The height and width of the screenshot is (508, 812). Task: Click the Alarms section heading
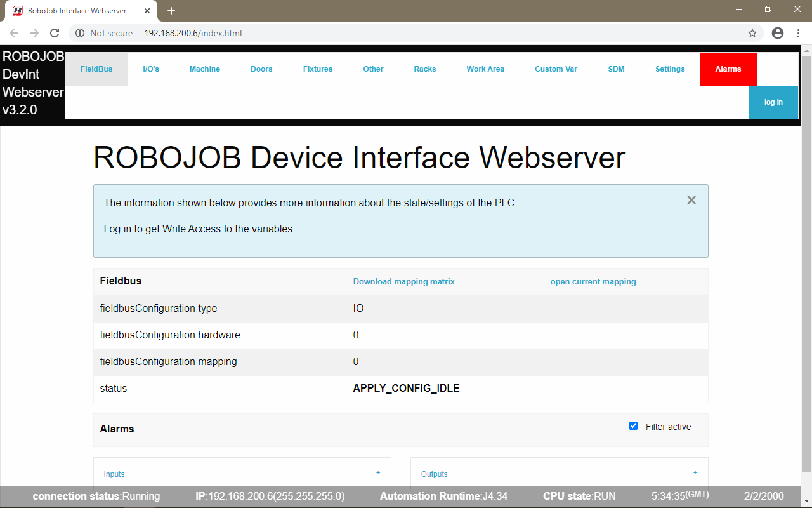pyautogui.click(x=117, y=429)
